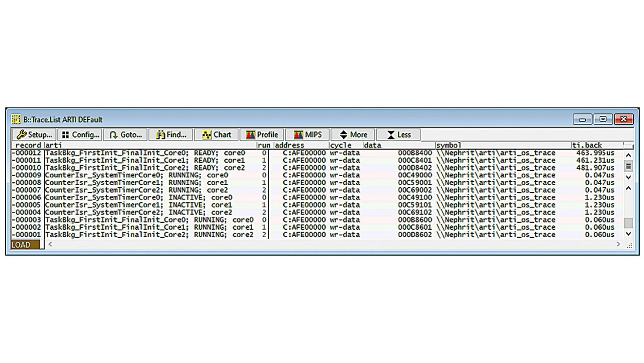Image resolution: width=644 pixels, height=363 pixels.
Task: Click the Find binoculars button
Action: 171,135
